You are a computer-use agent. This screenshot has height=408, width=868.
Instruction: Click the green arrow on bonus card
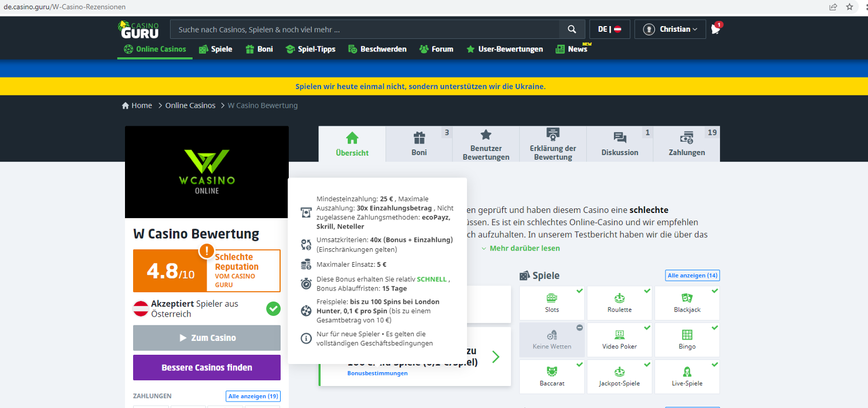(495, 356)
